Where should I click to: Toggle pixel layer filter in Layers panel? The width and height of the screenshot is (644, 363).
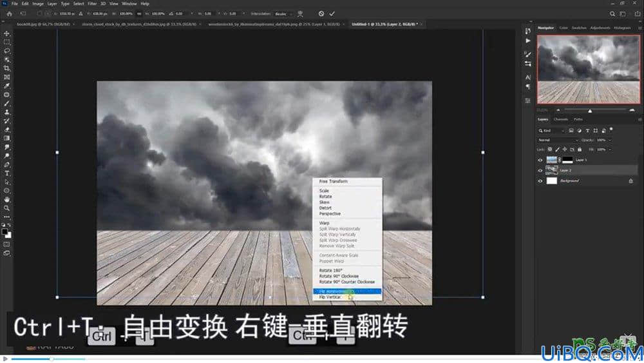click(571, 131)
